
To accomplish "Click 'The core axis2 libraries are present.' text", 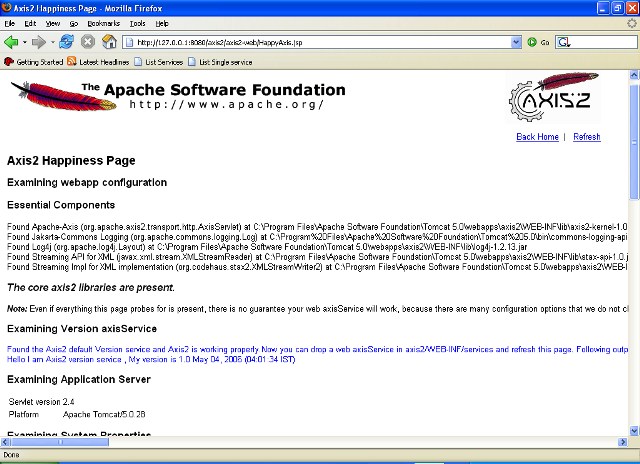I will coord(91,288).
